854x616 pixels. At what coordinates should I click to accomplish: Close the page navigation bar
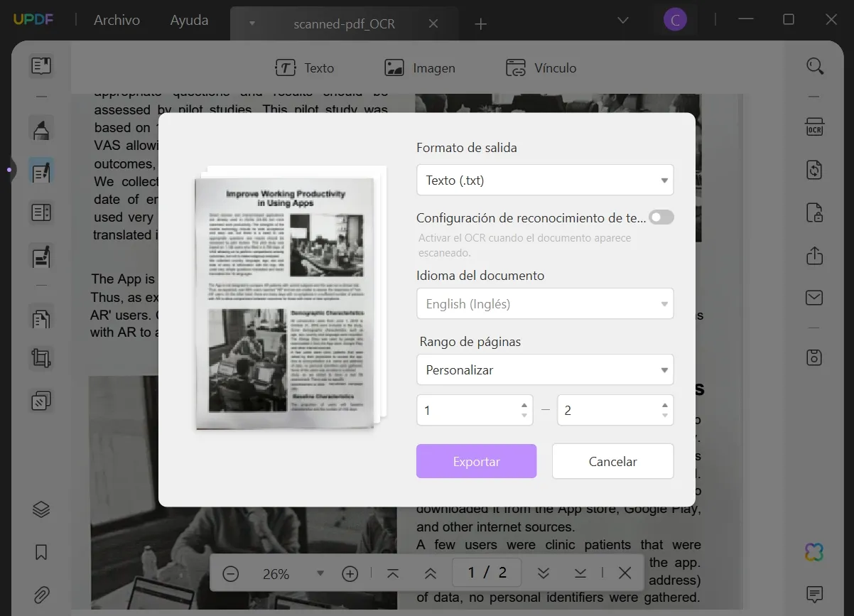coord(625,573)
